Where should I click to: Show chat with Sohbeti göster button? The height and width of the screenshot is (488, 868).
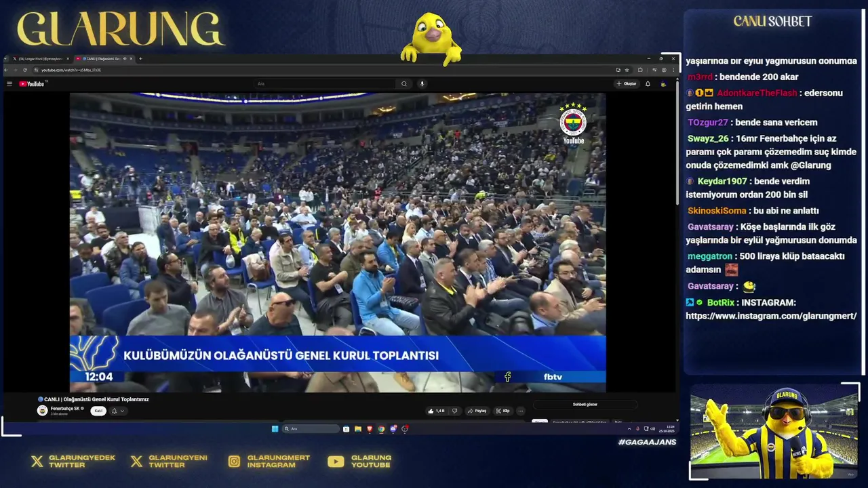click(x=585, y=405)
